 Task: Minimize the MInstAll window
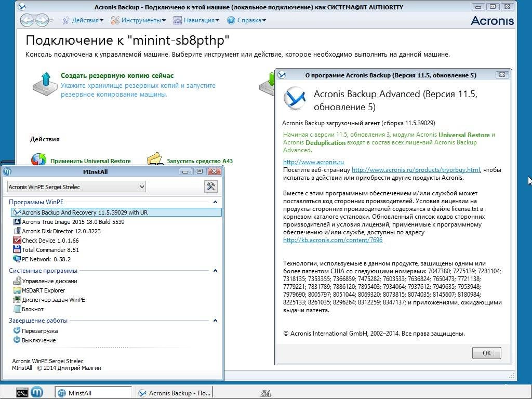pyautogui.click(x=185, y=171)
